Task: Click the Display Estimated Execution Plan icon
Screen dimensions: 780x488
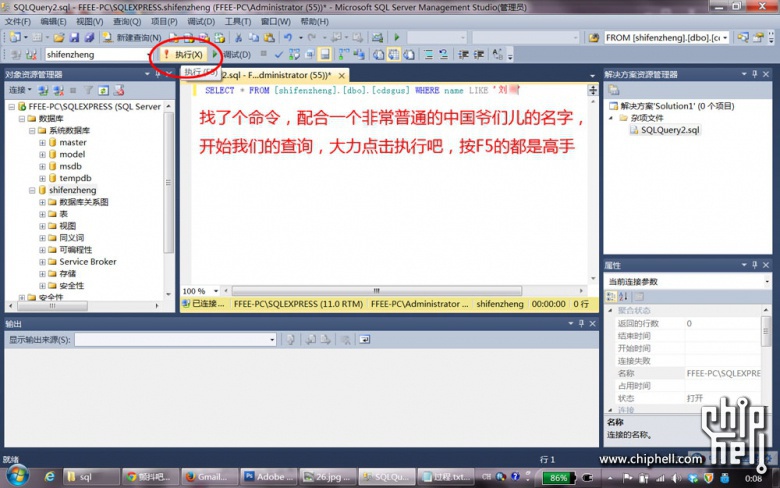Action: [294, 54]
